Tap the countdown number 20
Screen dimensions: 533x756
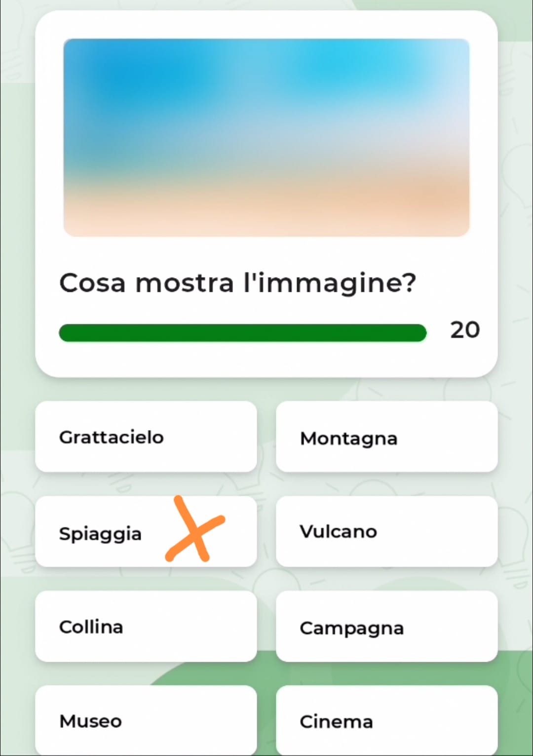(x=464, y=330)
